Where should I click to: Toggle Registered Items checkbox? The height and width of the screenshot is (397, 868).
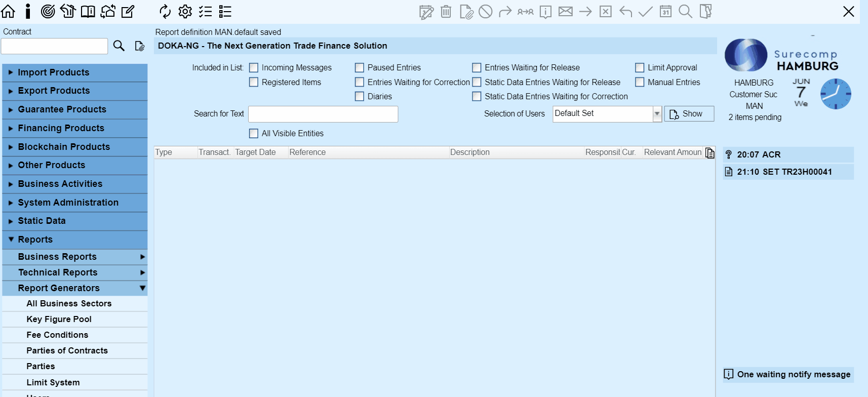tap(254, 82)
